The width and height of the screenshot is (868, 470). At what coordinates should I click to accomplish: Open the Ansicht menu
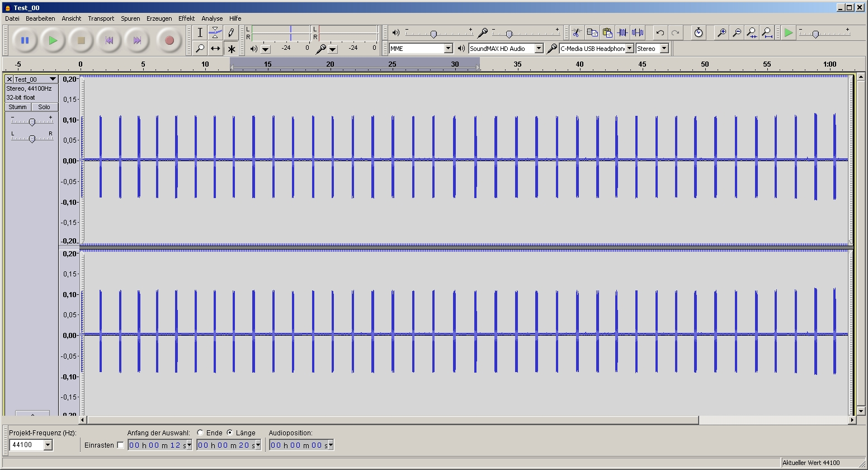[x=72, y=18]
